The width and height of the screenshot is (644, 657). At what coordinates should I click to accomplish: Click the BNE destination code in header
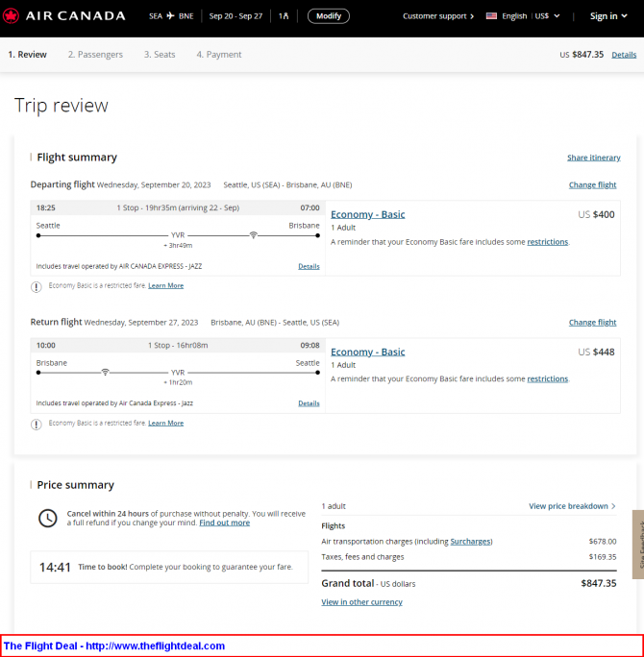[x=186, y=16]
